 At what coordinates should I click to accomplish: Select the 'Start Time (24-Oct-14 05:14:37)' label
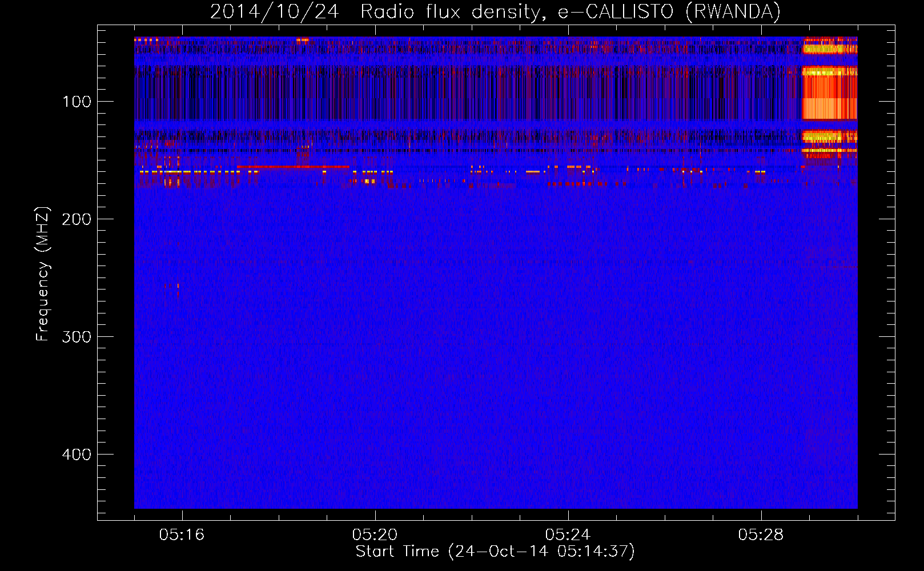495,552
